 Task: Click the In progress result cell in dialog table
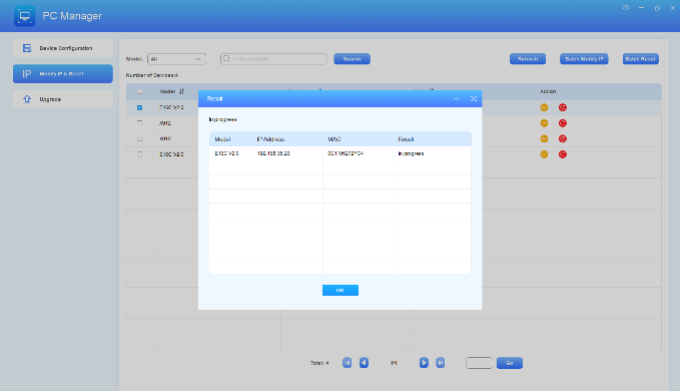[411, 153]
